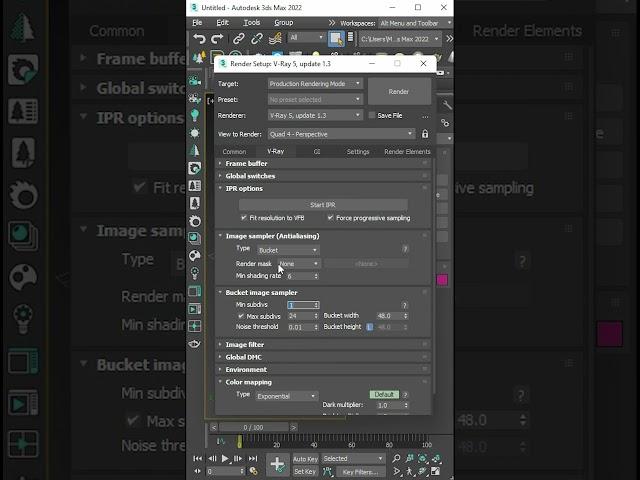640x480 pixels.
Task: Play the animation
Action: (x=225, y=458)
